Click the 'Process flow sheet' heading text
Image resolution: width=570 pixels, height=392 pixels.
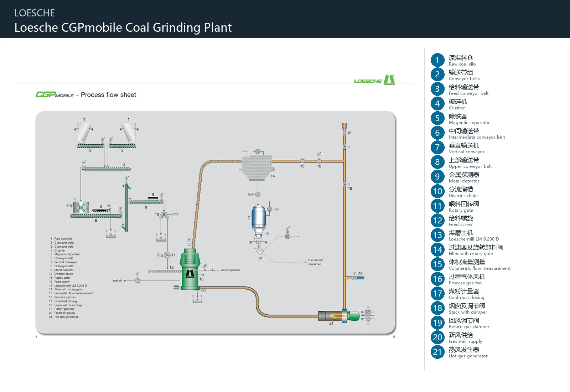(109, 95)
